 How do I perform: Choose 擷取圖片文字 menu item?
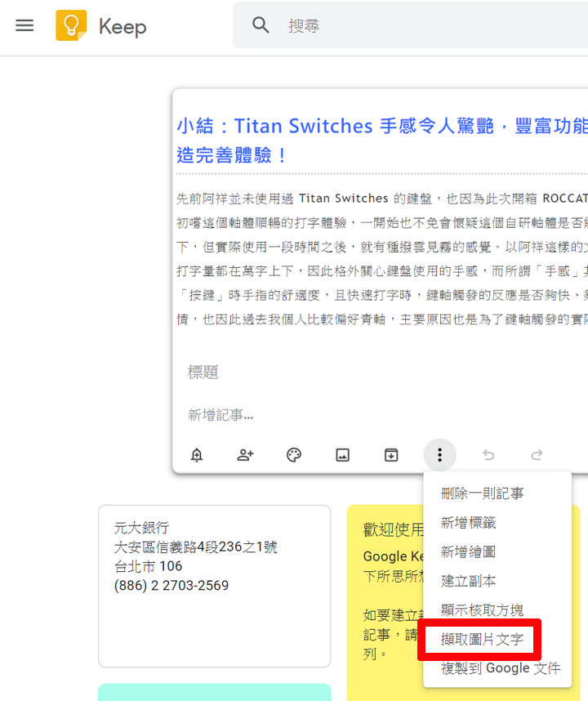[497, 639]
